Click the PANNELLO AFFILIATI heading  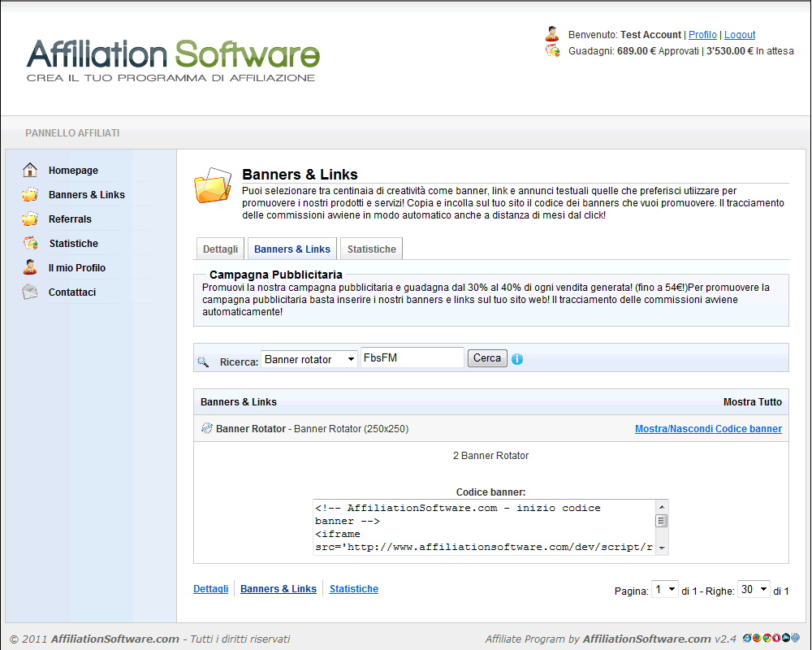coord(72,133)
